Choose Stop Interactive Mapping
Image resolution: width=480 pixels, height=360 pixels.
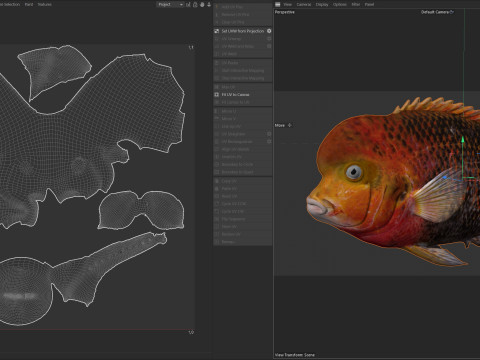click(x=243, y=78)
